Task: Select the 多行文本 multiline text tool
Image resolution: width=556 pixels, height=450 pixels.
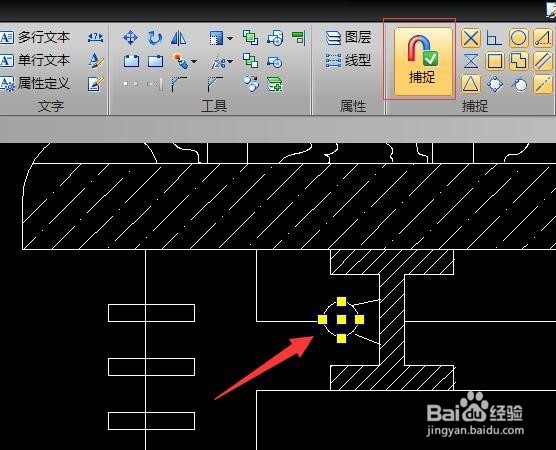Action: pyautogui.click(x=35, y=37)
